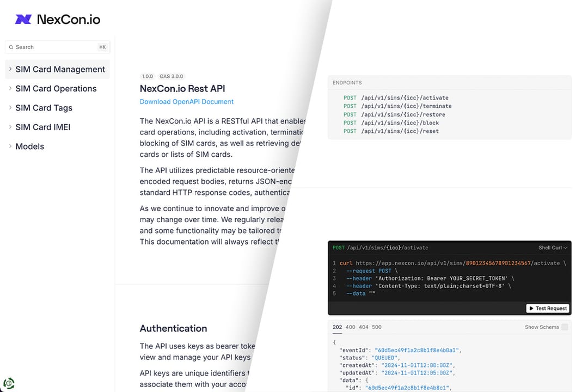This screenshot has width=588, height=392.
Task: Select the 400 response tab
Action: [350, 327]
